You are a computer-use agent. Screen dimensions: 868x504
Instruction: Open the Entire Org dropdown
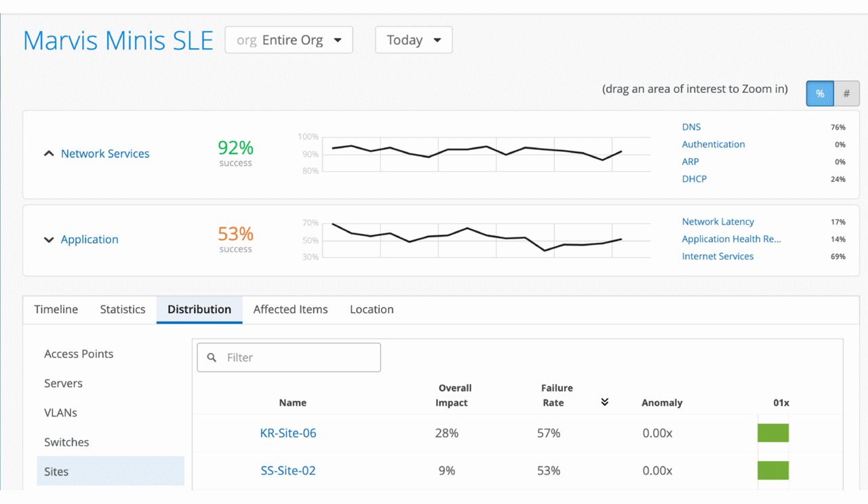[289, 40]
